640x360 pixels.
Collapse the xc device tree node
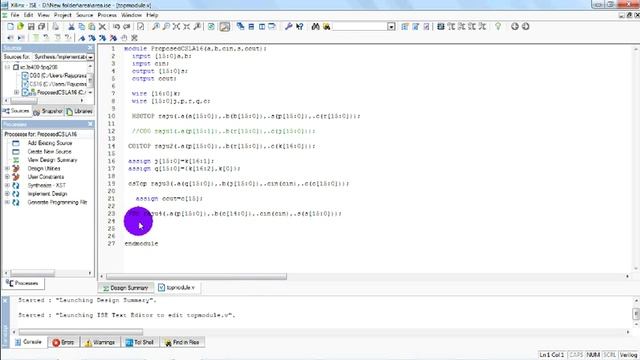[7, 67]
